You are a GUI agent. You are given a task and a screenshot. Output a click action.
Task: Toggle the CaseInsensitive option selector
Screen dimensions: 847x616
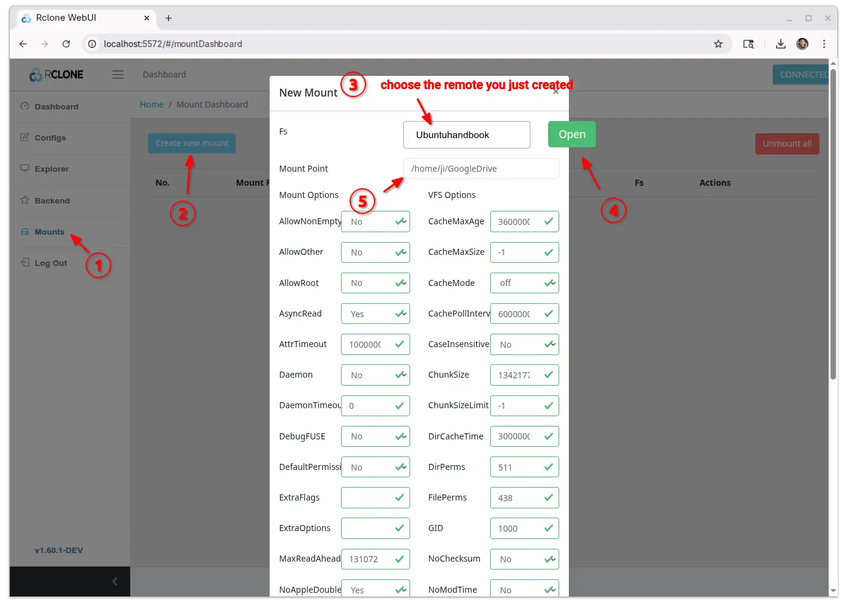click(x=524, y=345)
